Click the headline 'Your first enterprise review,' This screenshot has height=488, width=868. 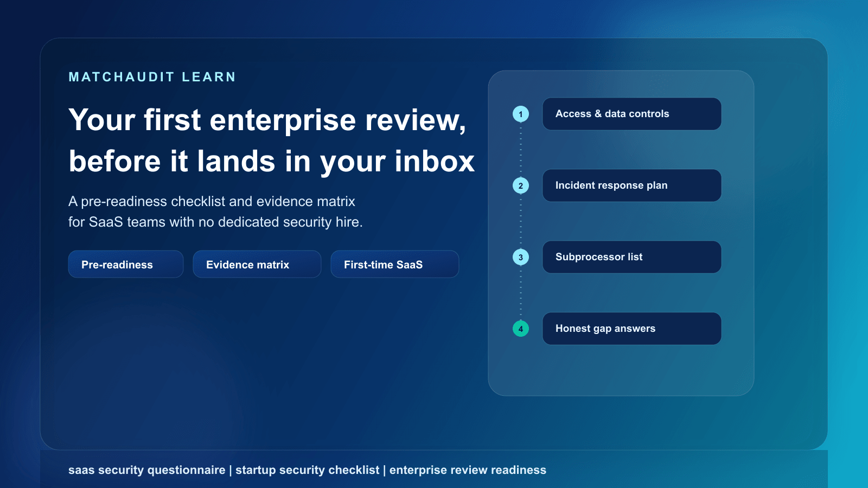267,120
